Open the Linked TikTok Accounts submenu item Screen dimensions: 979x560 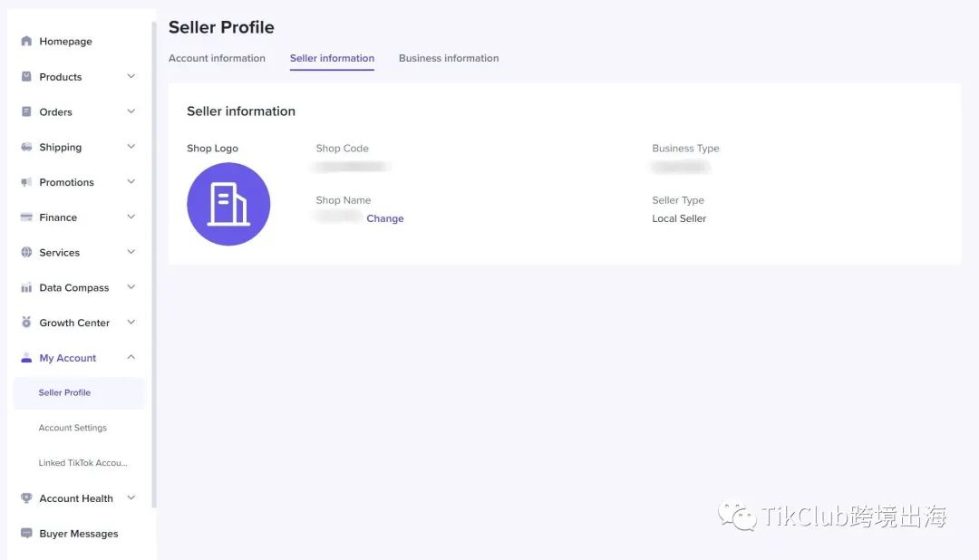coord(82,463)
